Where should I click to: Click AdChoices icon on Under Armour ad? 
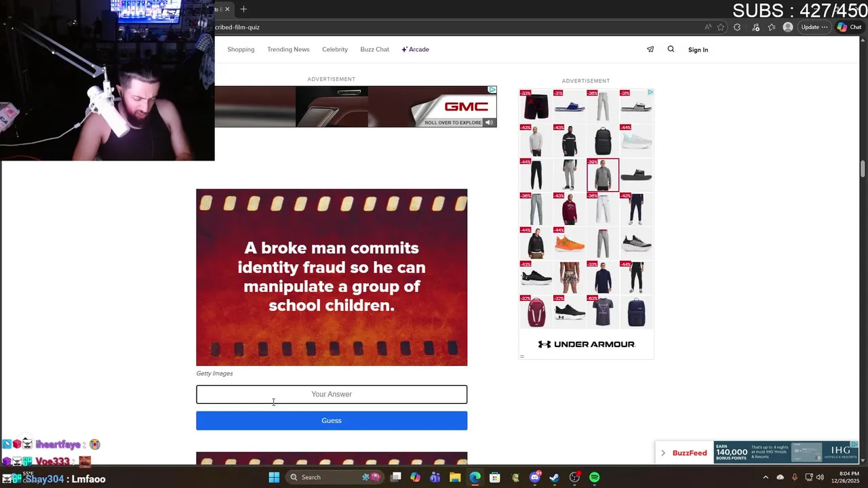click(x=650, y=92)
